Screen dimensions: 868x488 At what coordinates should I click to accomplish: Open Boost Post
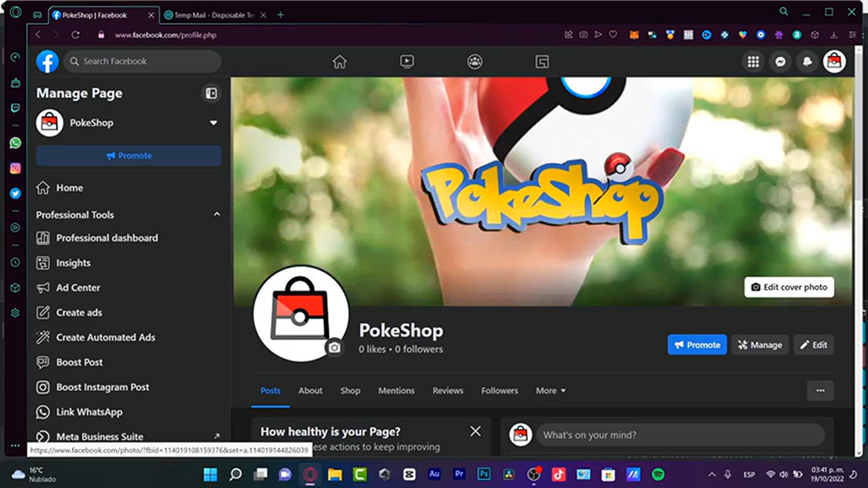click(129, 362)
